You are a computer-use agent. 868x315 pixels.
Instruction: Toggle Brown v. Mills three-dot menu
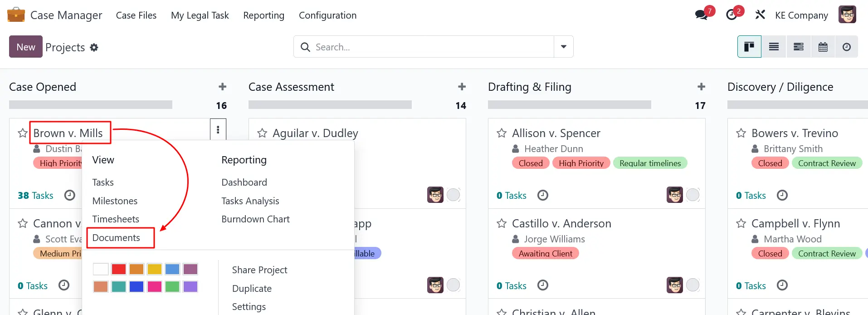click(218, 130)
